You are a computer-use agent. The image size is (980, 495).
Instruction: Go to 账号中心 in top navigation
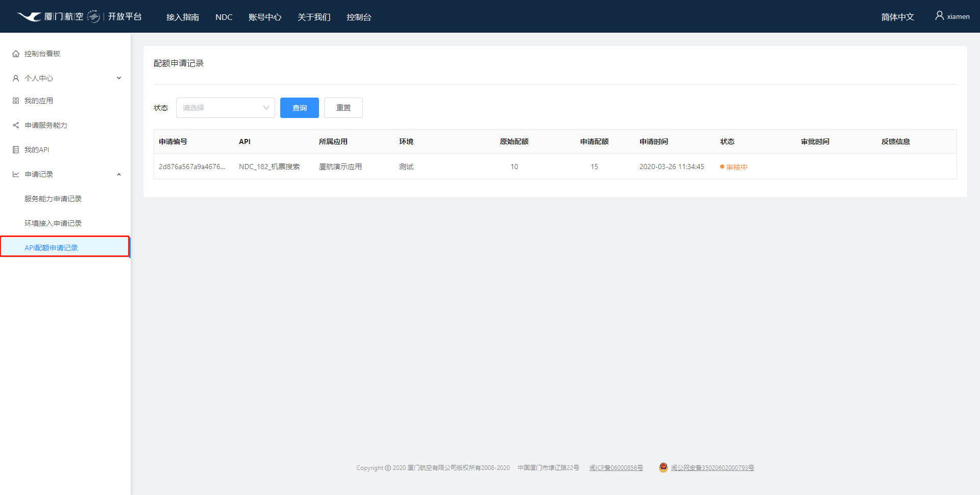[265, 17]
